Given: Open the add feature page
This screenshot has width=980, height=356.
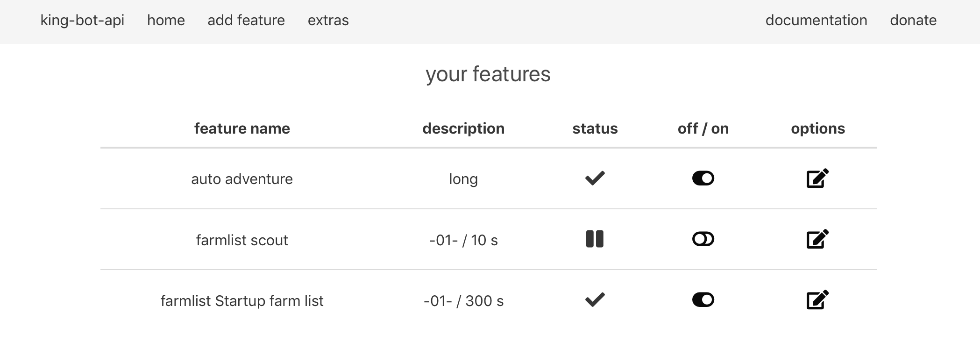Looking at the screenshot, I should point(246,21).
